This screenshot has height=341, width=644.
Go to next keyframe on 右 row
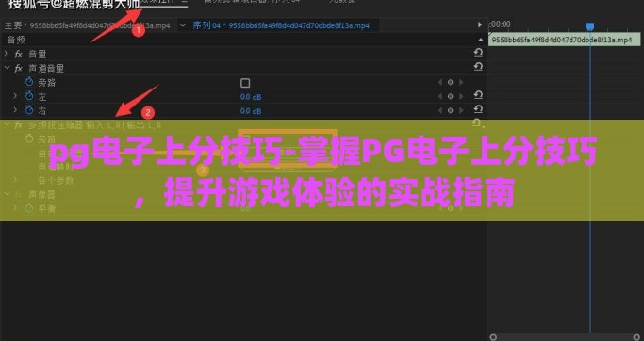[x=461, y=110]
